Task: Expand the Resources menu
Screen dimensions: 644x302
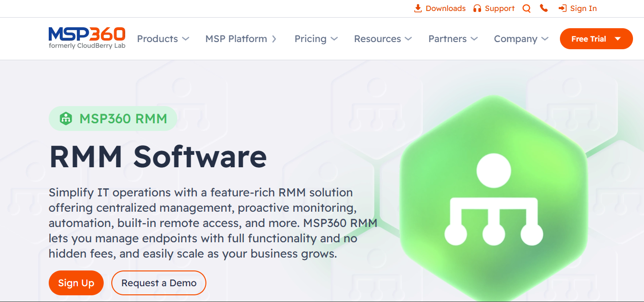Action: (377, 39)
